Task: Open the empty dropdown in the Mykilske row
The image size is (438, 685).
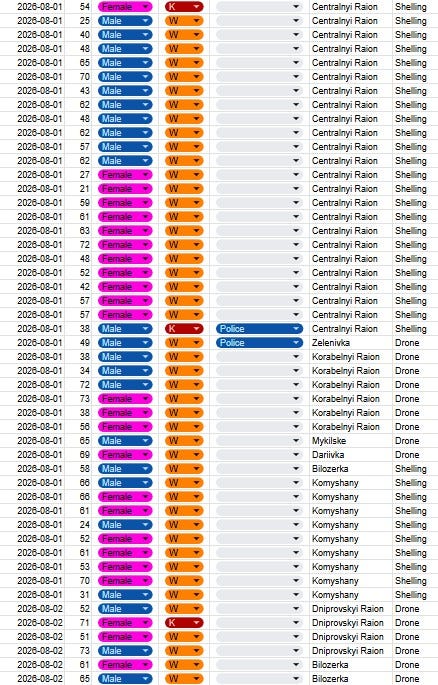Action: 259,441
